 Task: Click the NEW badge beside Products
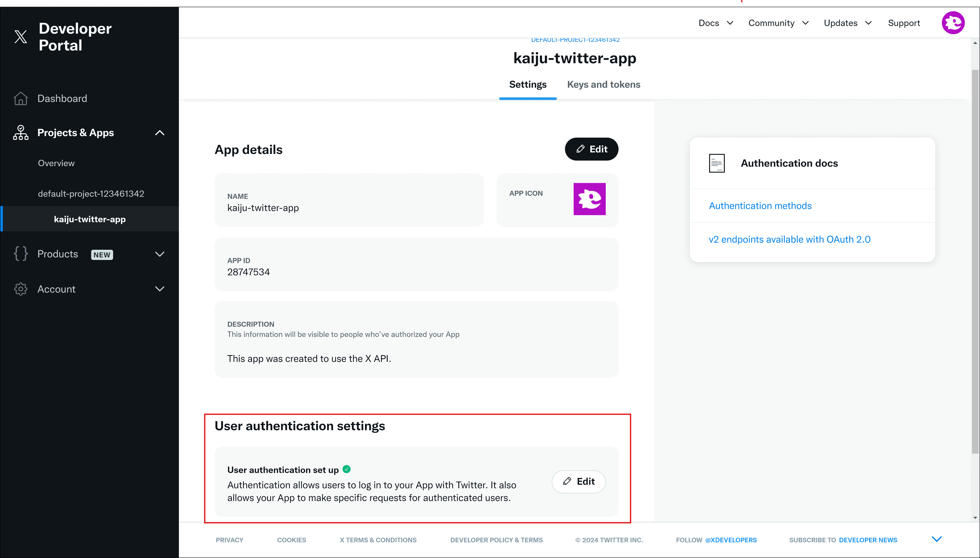[102, 255]
